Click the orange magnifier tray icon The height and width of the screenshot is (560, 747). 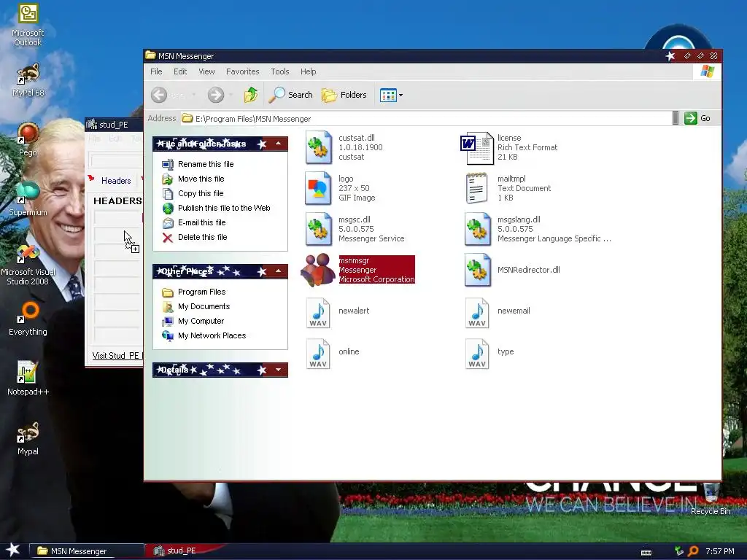click(693, 551)
